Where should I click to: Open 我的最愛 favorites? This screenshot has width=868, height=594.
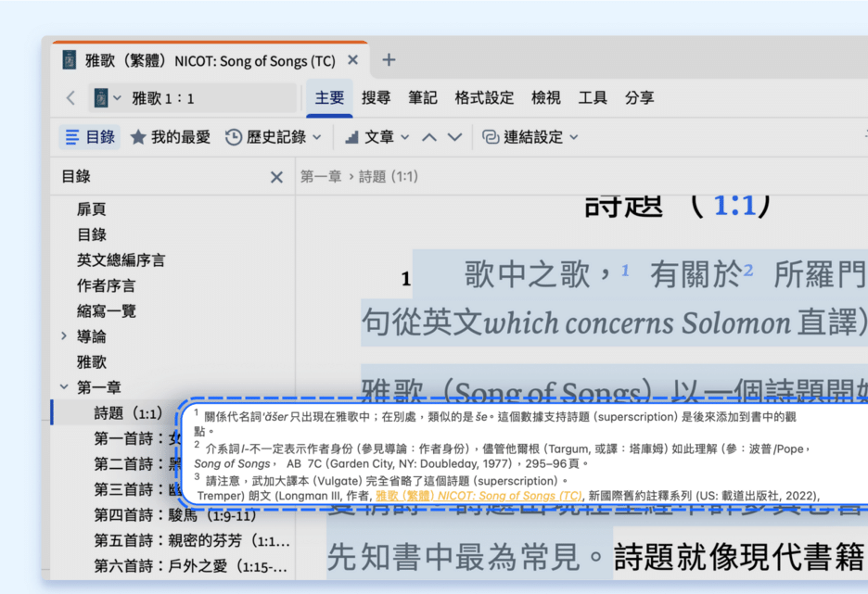tap(171, 136)
